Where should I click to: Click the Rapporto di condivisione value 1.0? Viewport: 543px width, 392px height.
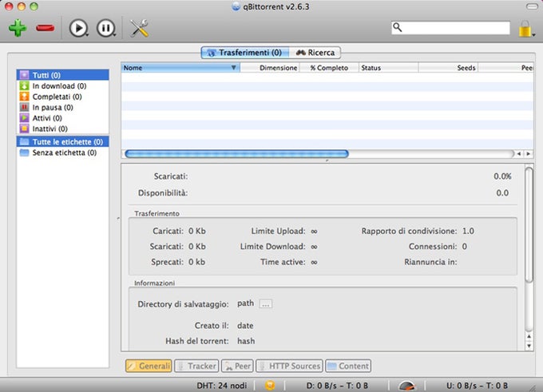click(468, 231)
